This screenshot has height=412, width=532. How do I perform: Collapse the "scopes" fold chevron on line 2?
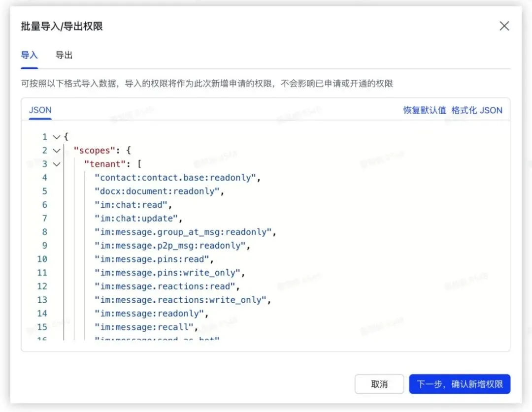[x=56, y=151]
